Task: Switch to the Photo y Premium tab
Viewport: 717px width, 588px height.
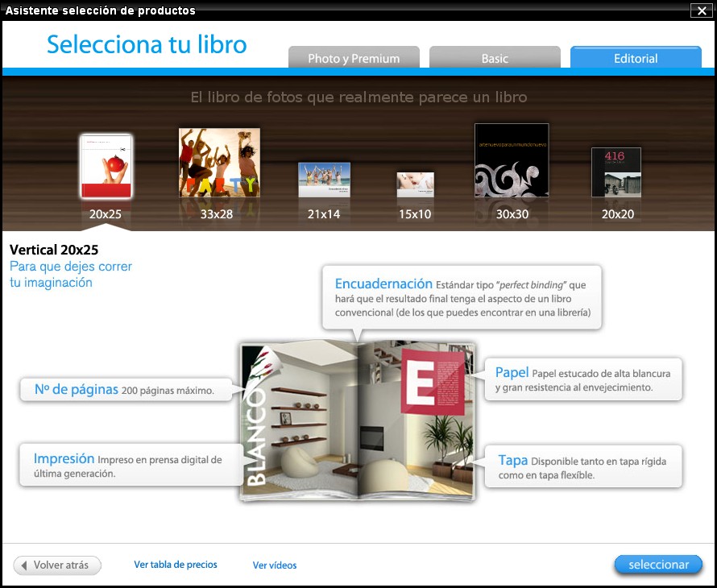Action: tap(354, 58)
